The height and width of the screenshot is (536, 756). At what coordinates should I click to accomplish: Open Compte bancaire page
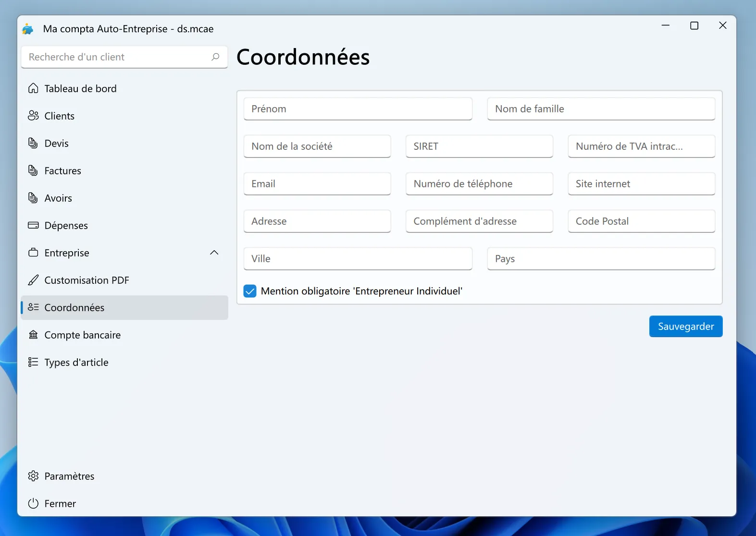pyautogui.click(x=124, y=335)
